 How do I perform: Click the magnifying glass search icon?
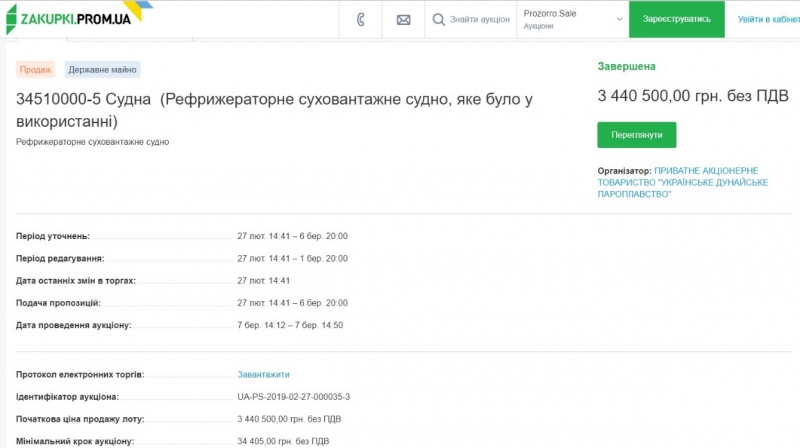pyautogui.click(x=438, y=19)
